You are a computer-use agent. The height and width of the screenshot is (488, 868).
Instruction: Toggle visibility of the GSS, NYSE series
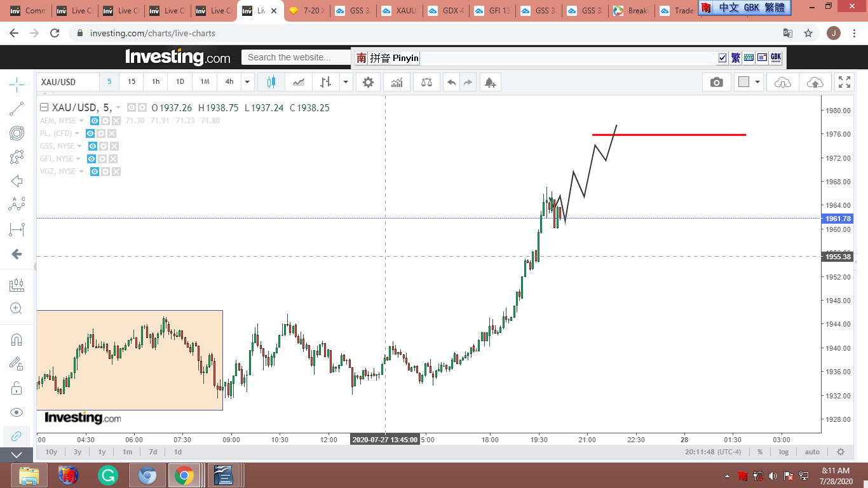pos(93,146)
